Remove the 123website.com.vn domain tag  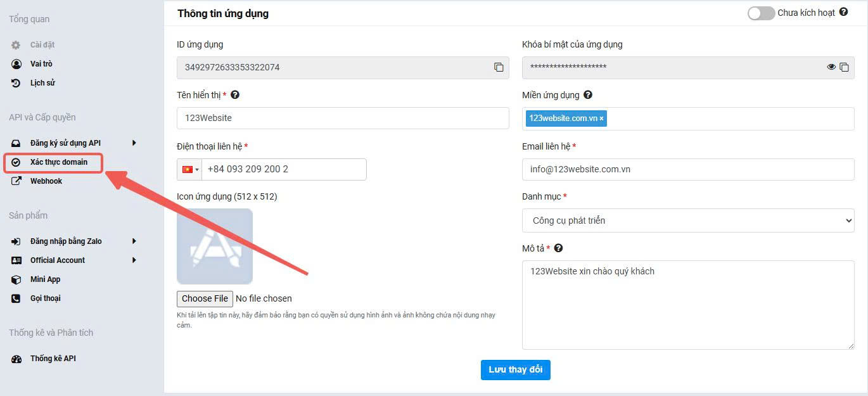(x=601, y=118)
